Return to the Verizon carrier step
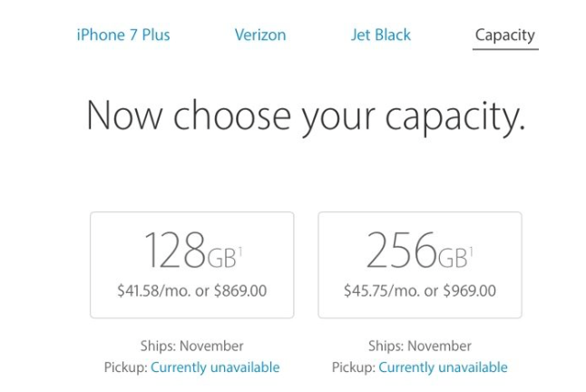 click(260, 35)
